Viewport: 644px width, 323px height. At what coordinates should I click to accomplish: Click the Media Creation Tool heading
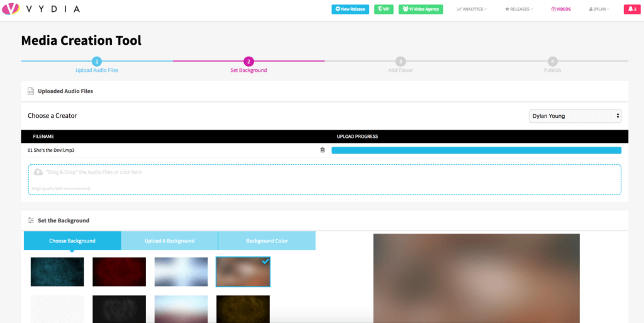pos(81,40)
